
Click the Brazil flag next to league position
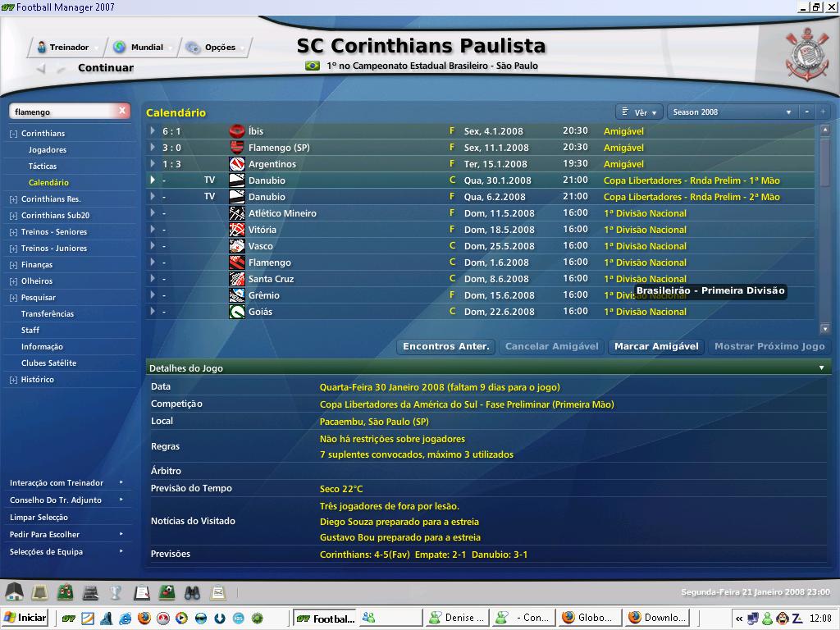coord(313,66)
